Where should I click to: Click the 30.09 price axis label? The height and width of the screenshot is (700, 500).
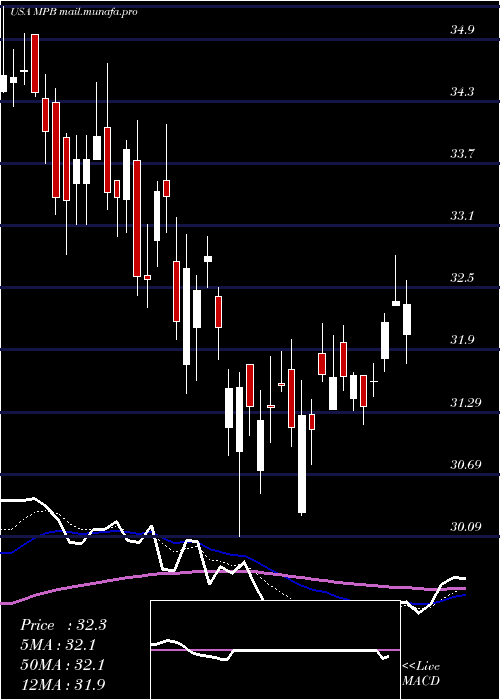tap(466, 527)
